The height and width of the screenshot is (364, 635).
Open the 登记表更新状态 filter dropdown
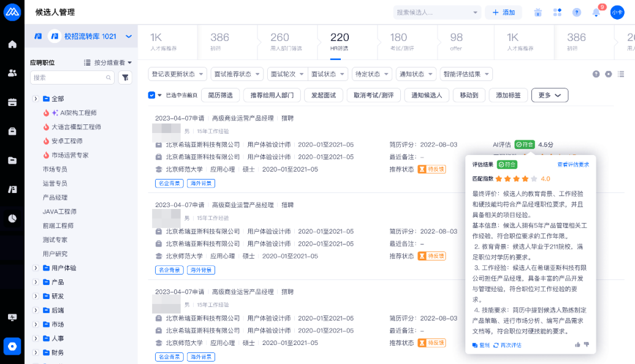(x=177, y=74)
